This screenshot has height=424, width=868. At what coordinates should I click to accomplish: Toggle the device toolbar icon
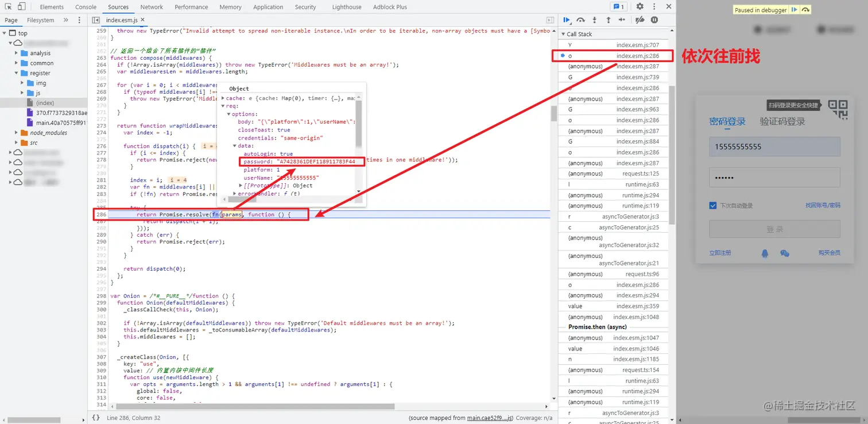coord(21,7)
